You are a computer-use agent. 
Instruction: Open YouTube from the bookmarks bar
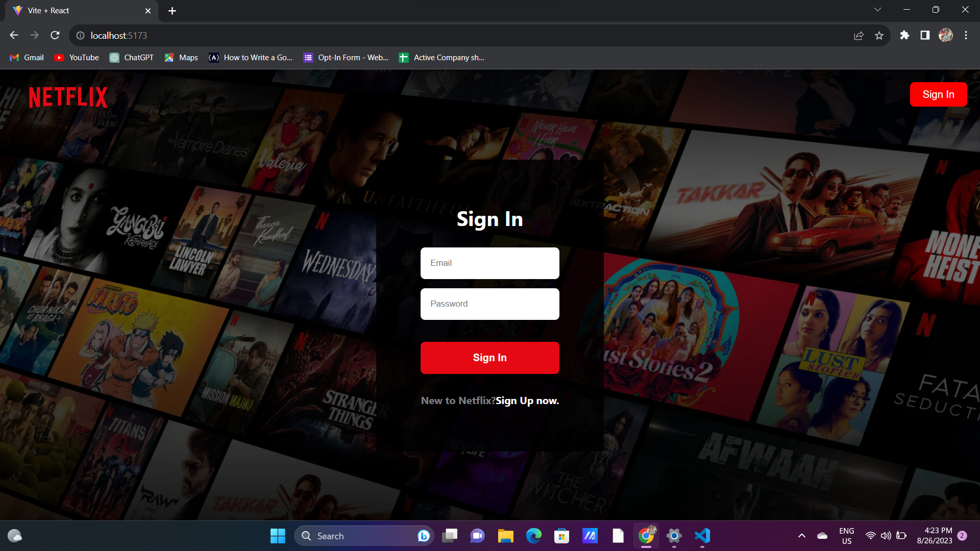(x=76, y=58)
